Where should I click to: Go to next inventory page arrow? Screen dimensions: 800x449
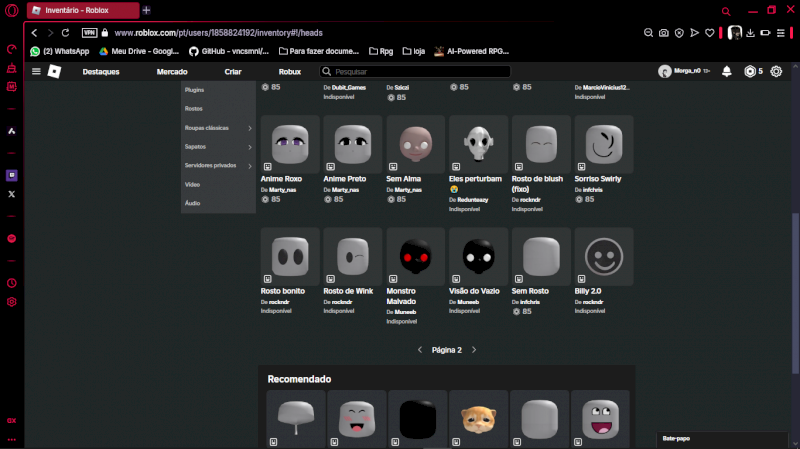point(474,350)
